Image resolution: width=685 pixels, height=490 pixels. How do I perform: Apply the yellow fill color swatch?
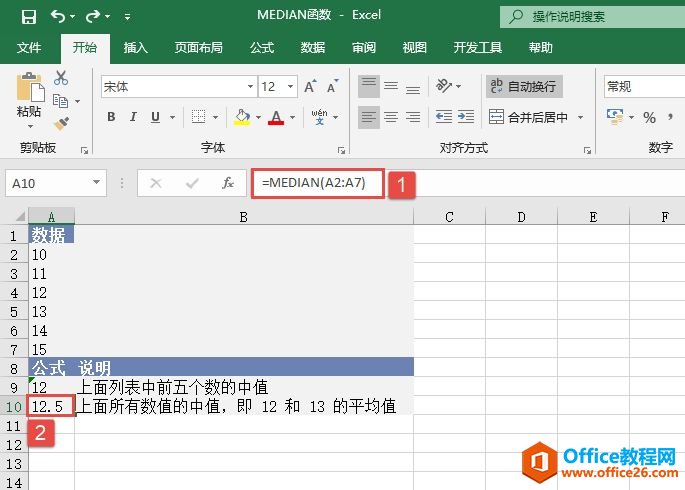[x=242, y=117]
